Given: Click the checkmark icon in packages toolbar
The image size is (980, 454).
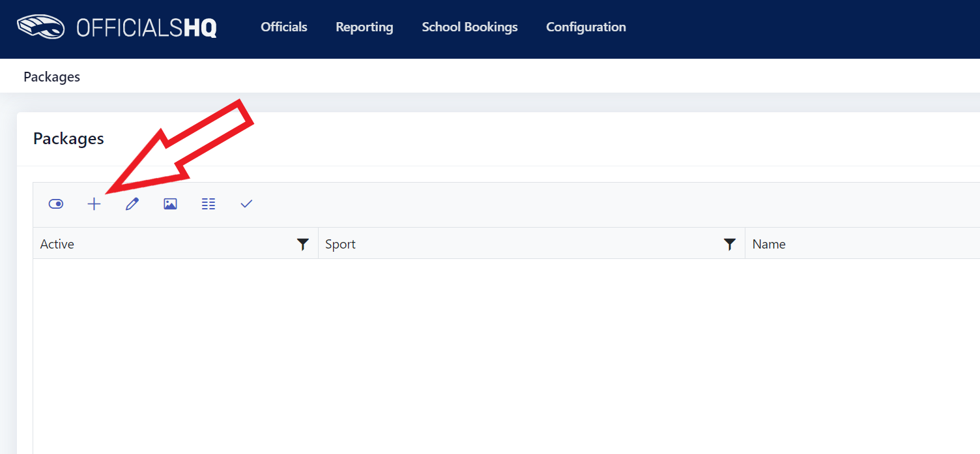Looking at the screenshot, I should 246,204.
